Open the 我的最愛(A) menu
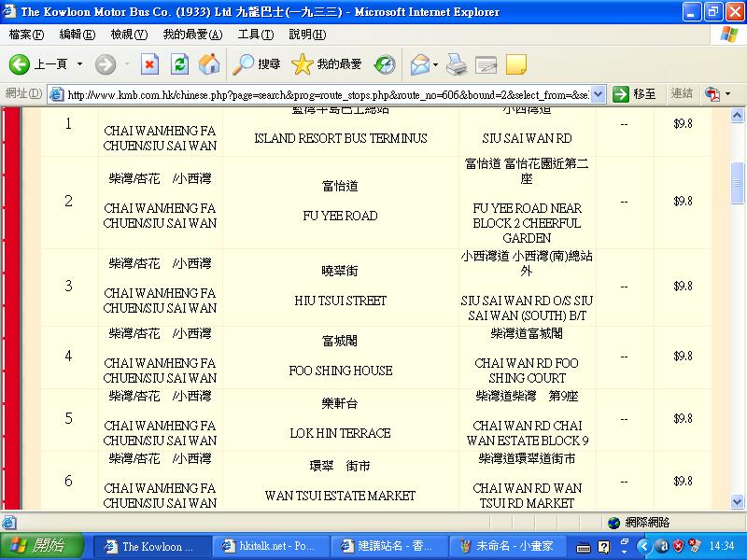Image resolution: width=747 pixels, height=560 pixels. [x=192, y=35]
